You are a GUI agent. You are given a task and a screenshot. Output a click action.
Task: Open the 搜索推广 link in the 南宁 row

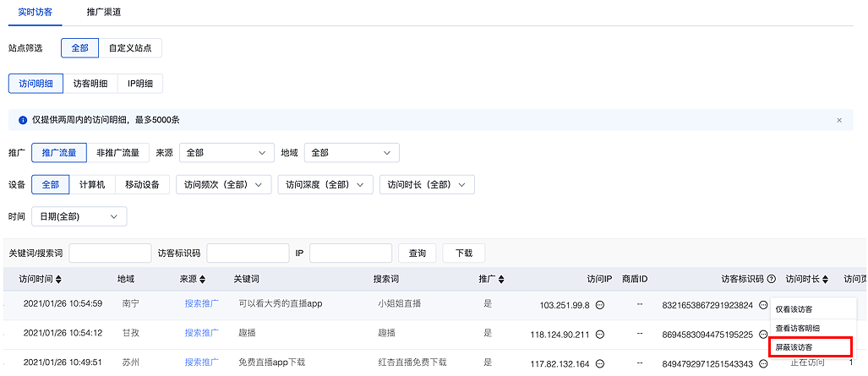coord(201,304)
